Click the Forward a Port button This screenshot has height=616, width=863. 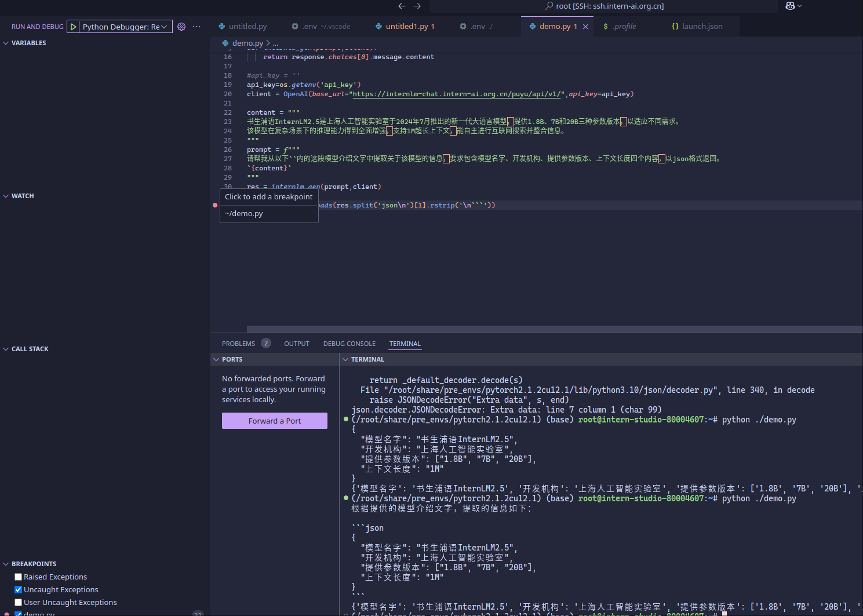[275, 421]
